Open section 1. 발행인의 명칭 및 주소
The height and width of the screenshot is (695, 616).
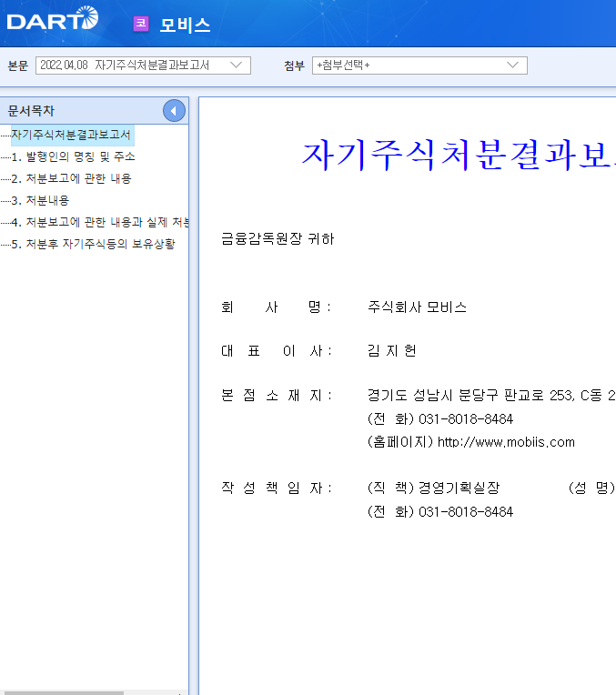pyautogui.click(x=73, y=156)
